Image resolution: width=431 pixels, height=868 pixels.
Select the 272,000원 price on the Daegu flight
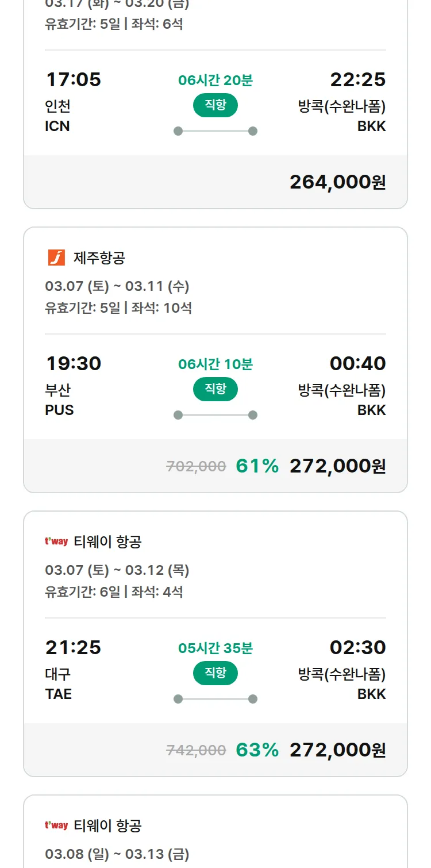coord(337,750)
